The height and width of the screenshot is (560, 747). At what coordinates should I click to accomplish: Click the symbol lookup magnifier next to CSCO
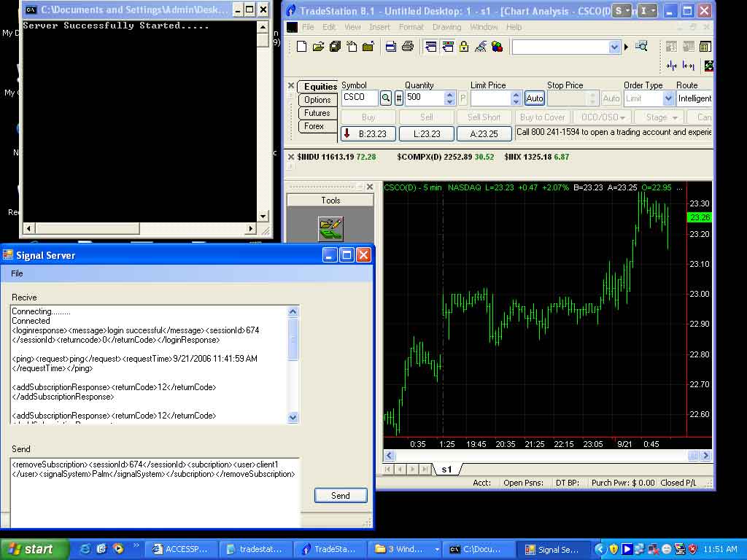[385, 98]
